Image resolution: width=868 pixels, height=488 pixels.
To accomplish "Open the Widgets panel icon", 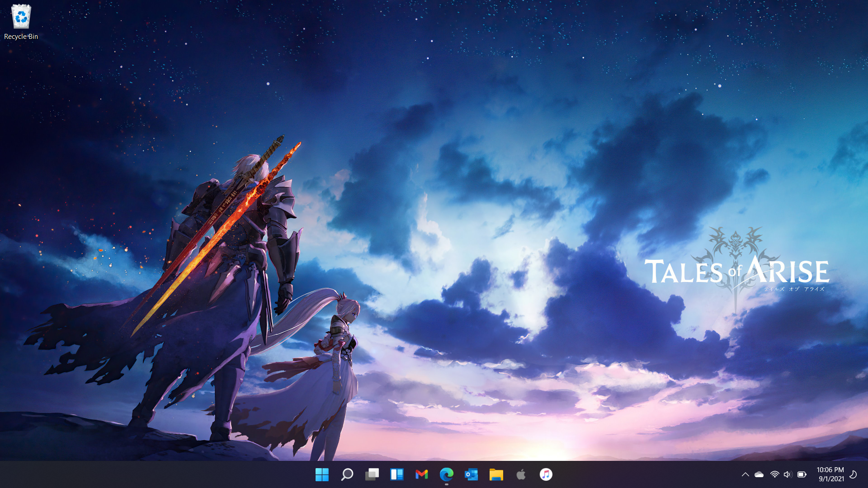I will 396,474.
